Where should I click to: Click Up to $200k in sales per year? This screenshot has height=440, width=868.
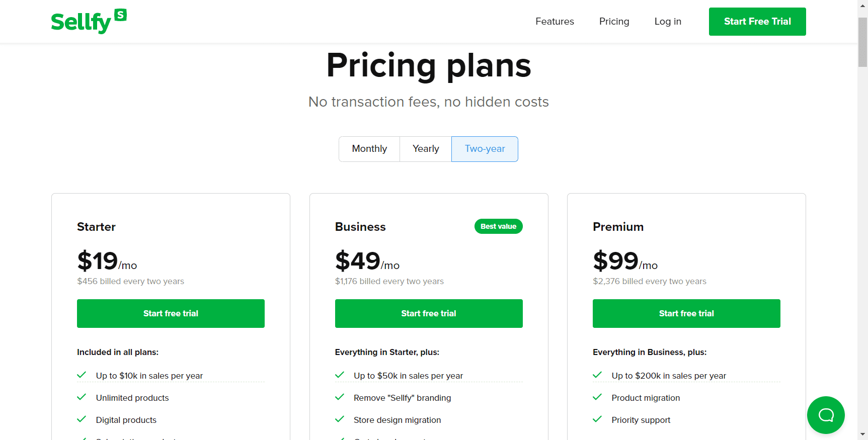point(669,376)
